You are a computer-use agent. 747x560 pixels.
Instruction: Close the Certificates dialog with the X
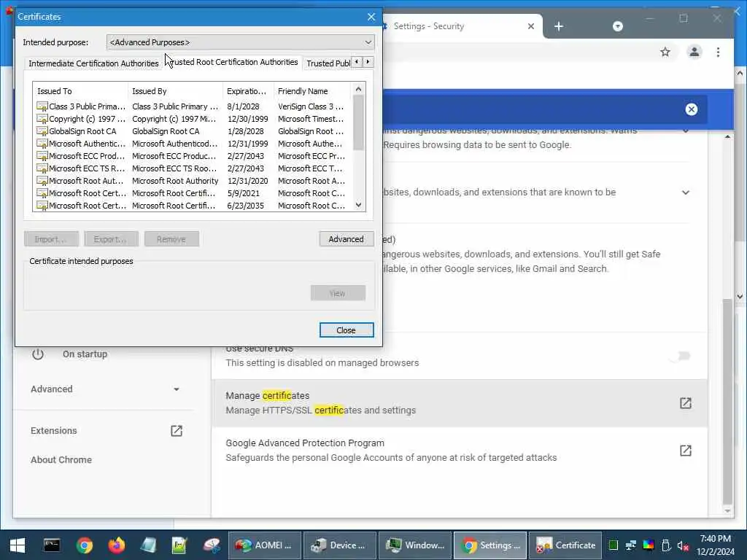click(371, 17)
